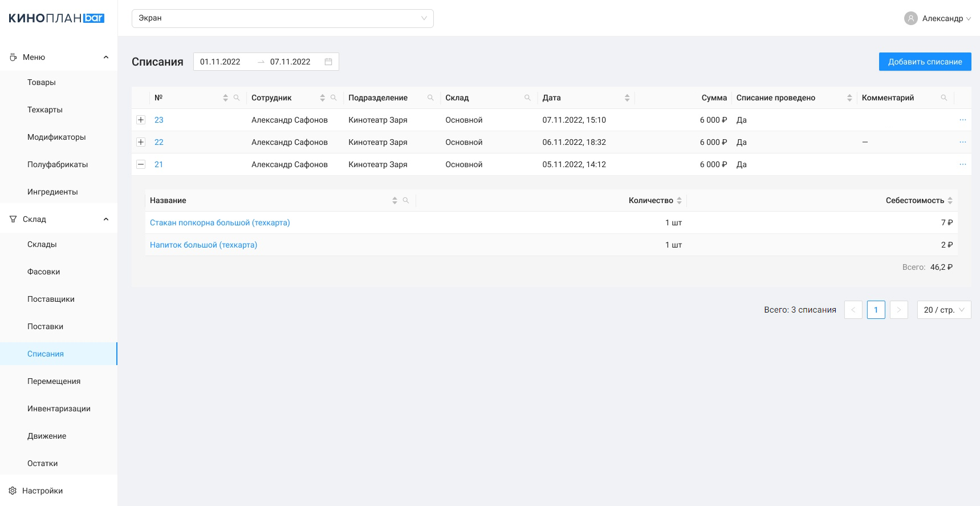This screenshot has height=506, width=980.
Task: Open Стакан попкорна большой (техкарта) link
Action: coord(220,222)
